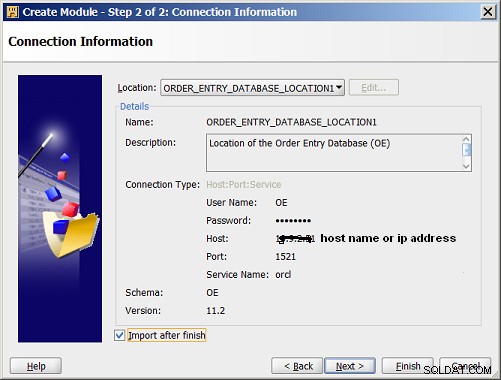This screenshot has width=501, height=380.
Task: Click the wizard icon in the title bar
Action: [x=12, y=12]
